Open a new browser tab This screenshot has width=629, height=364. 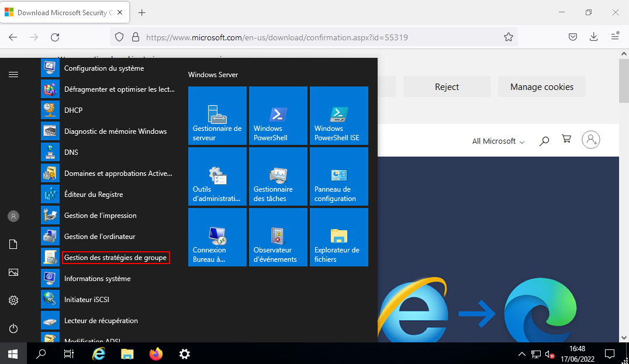click(141, 12)
